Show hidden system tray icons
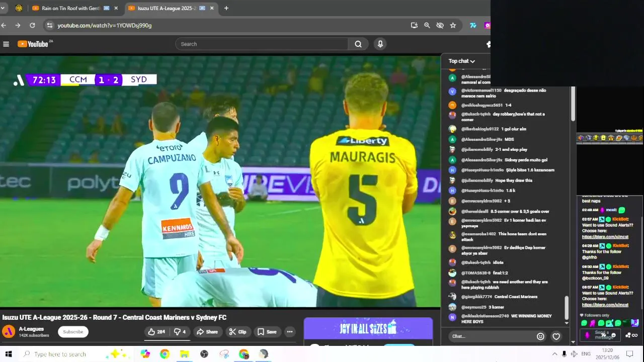644x362 pixels. tap(554, 354)
